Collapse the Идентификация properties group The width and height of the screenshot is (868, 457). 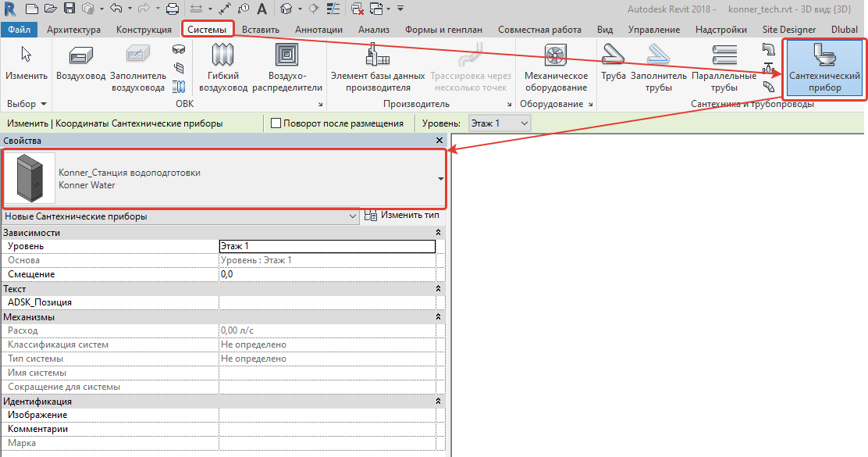coord(438,401)
